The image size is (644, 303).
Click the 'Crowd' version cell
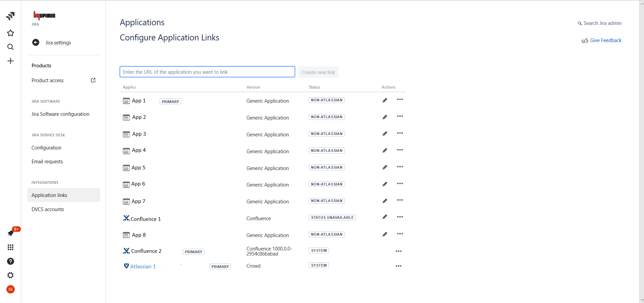[253, 266]
